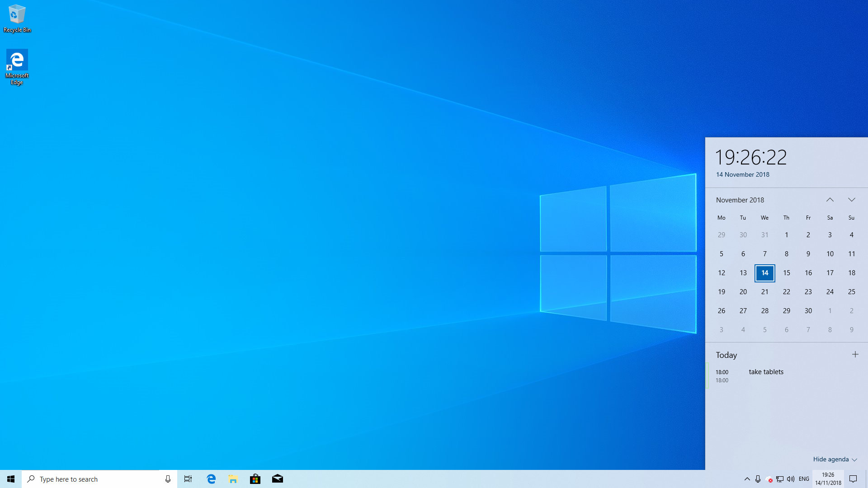The width and height of the screenshot is (868, 488).
Task: Click the Cortana microphone icon
Action: [168, 479]
